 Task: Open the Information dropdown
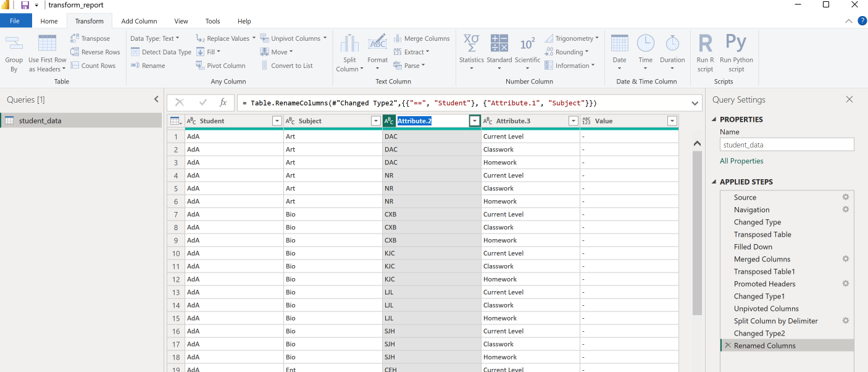point(570,66)
